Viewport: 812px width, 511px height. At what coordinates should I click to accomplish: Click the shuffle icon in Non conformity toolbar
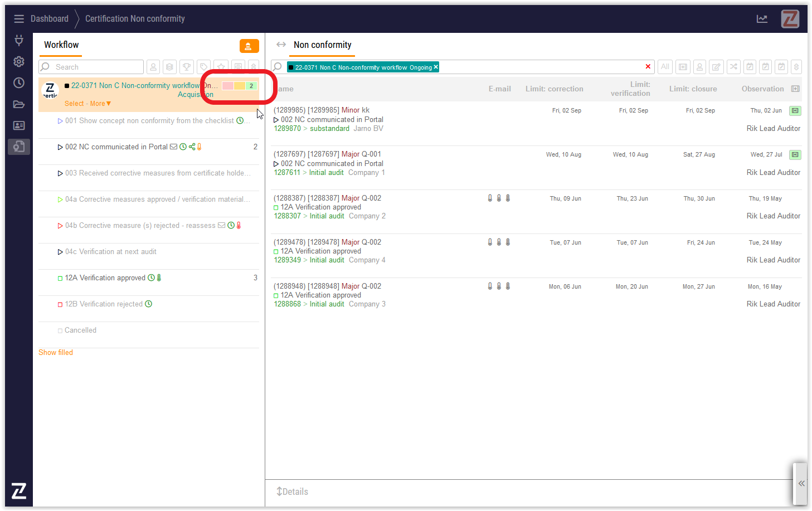734,67
